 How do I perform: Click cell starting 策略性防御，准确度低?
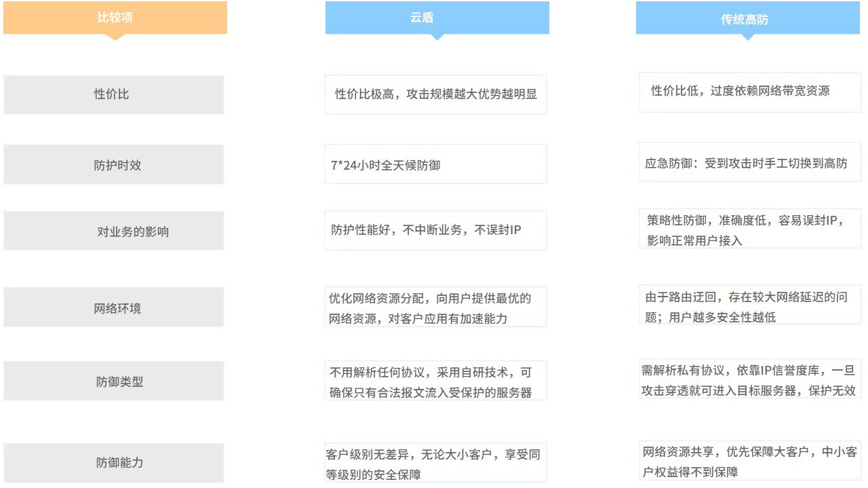point(750,229)
